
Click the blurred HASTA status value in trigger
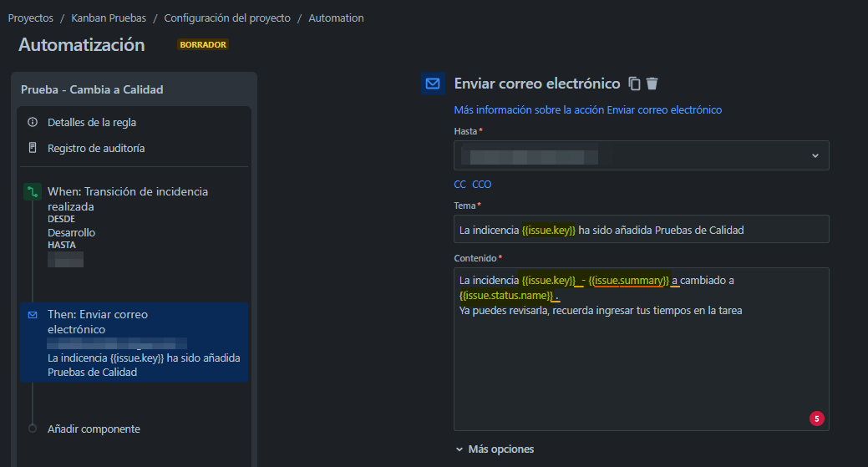pos(65,260)
